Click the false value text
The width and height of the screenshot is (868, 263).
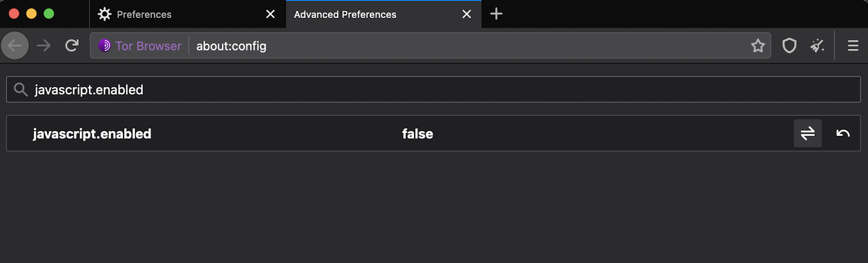(x=417, y=134)
